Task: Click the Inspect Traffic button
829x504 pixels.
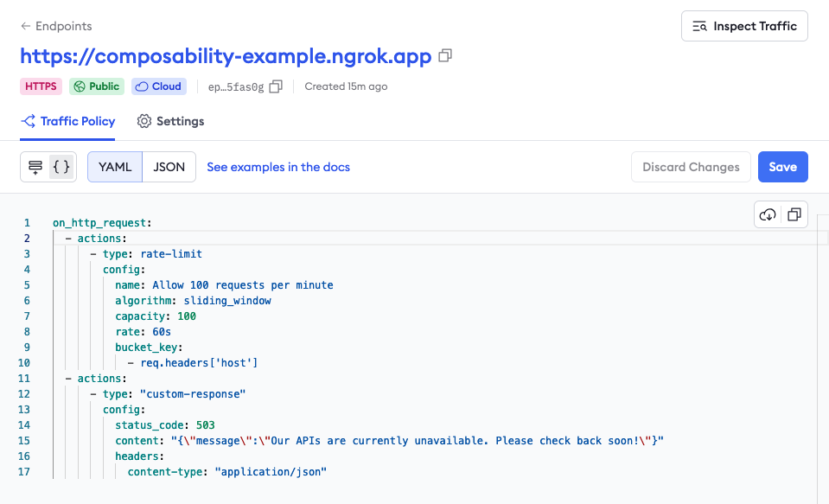Action: [x=744, y=26]
